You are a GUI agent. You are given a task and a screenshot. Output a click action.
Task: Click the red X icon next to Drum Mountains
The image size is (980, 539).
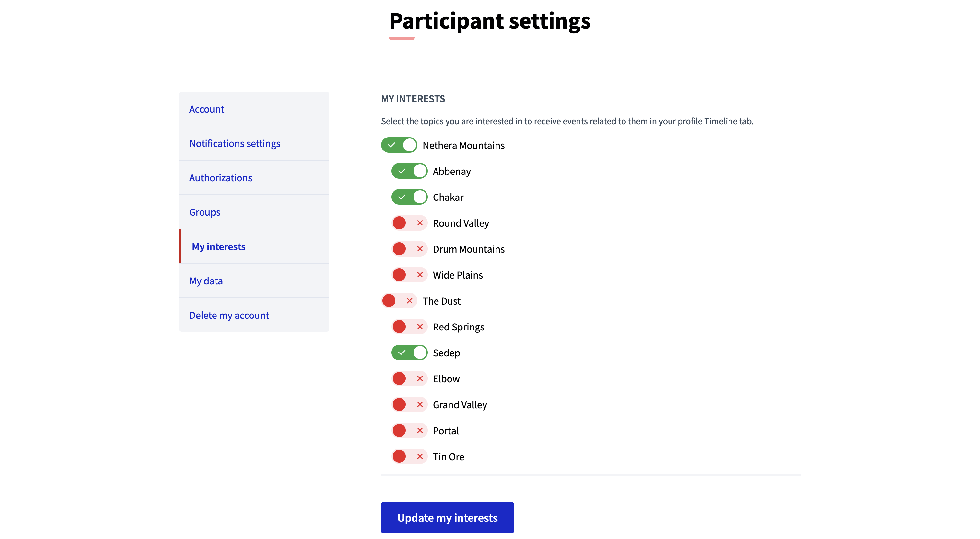(x=420, y=248)
